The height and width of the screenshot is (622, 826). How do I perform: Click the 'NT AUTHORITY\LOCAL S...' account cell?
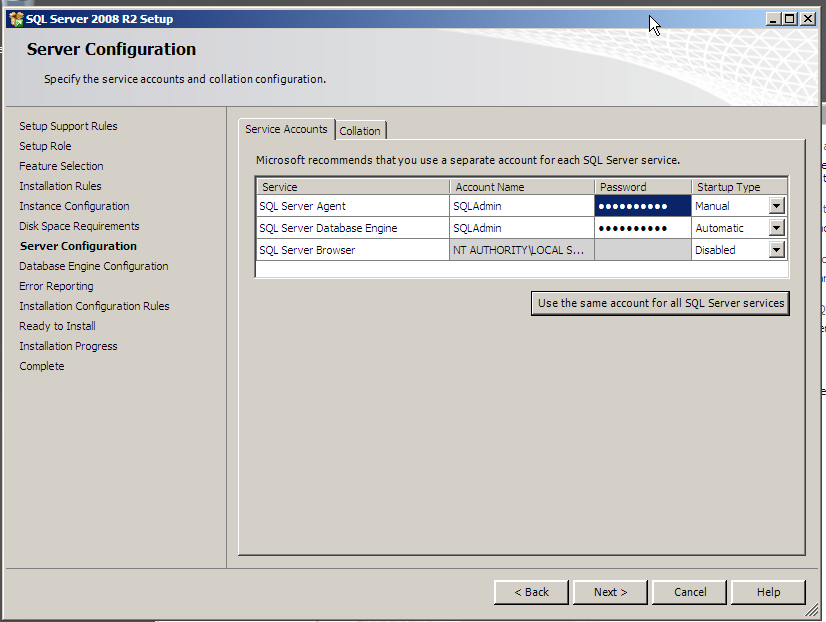[x=522, y=250]
